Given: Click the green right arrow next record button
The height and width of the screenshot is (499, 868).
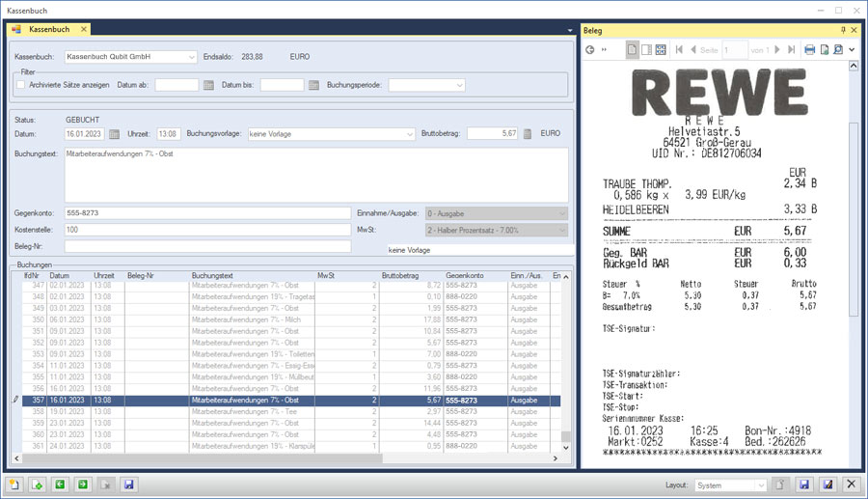Looking at the screenshot, I should pos(83,485).
